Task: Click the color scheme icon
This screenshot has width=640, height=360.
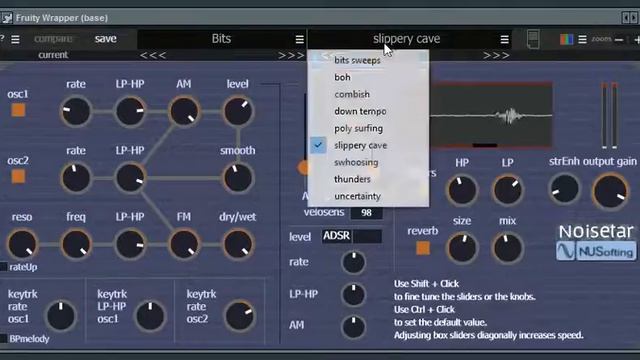Action: 566,39
